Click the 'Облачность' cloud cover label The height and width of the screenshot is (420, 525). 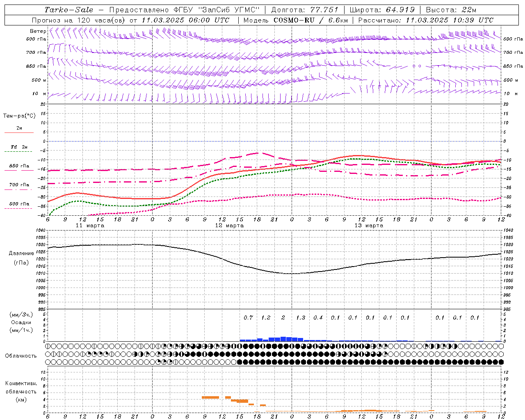(x=21, y=356)
